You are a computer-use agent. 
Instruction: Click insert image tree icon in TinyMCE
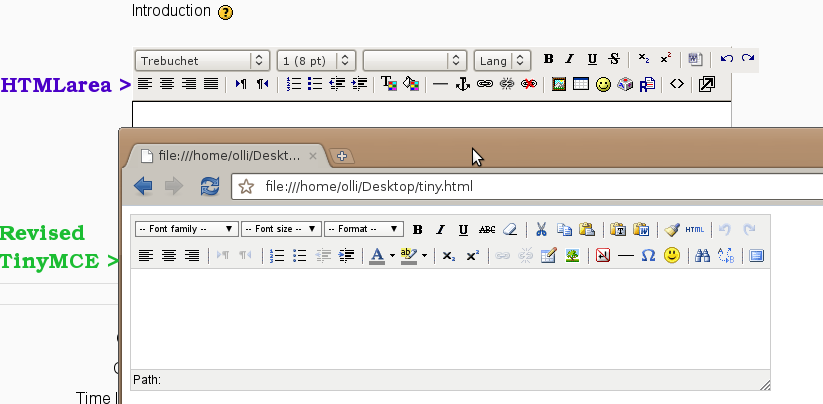click(572, 256)
